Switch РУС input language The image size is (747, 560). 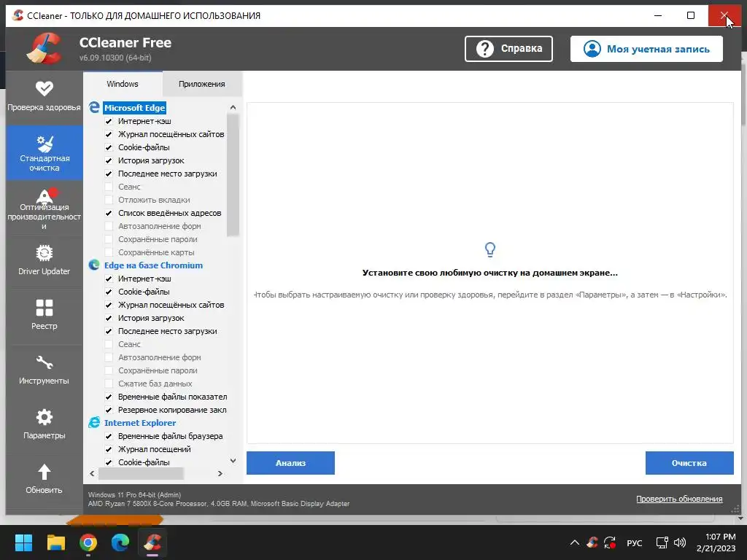[x=634, y=542]
